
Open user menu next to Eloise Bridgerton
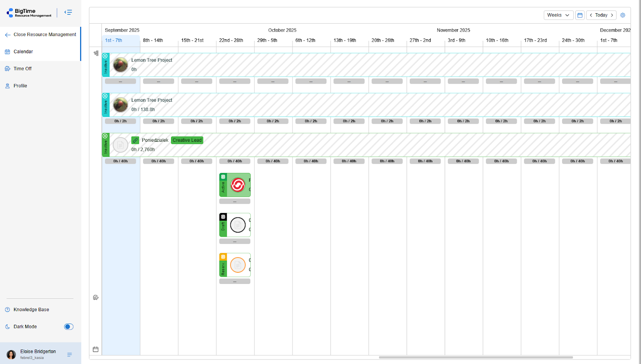click(x=70, y=355)
